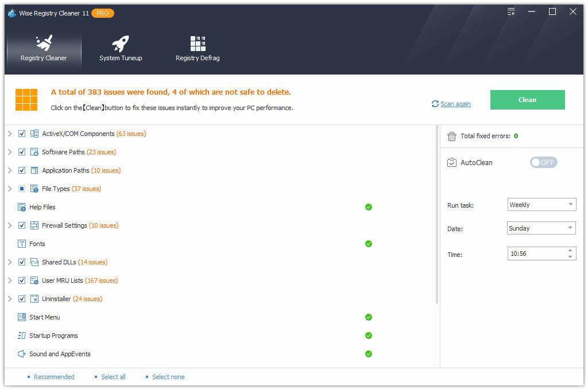Click the Application Paths category icon
Screen dimensions: 588x390
pyautogui.click(x=34, y=170)
